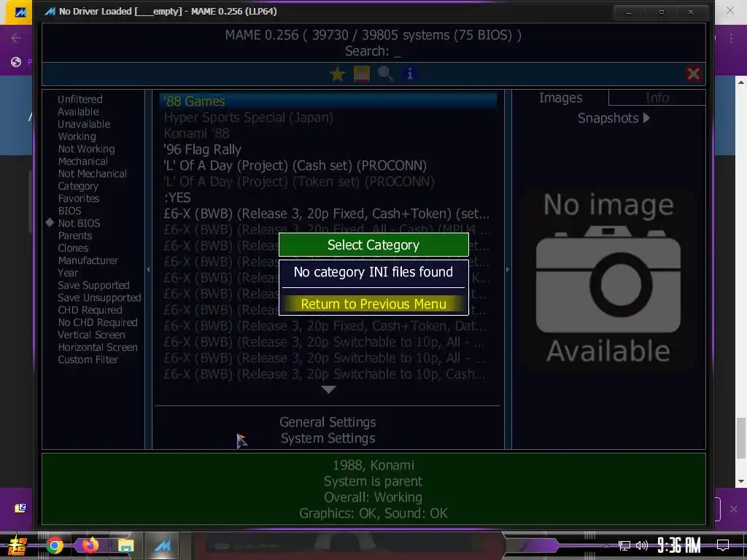Open File Explorer from the taskbar
Viewport: 747px width, 560px height.
pyautogui.click(x=126, y=545)
